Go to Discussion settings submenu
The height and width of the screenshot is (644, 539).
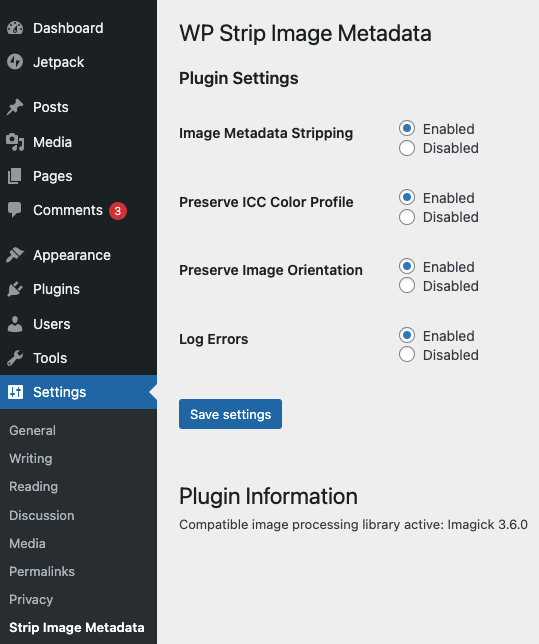coord(42,515)
